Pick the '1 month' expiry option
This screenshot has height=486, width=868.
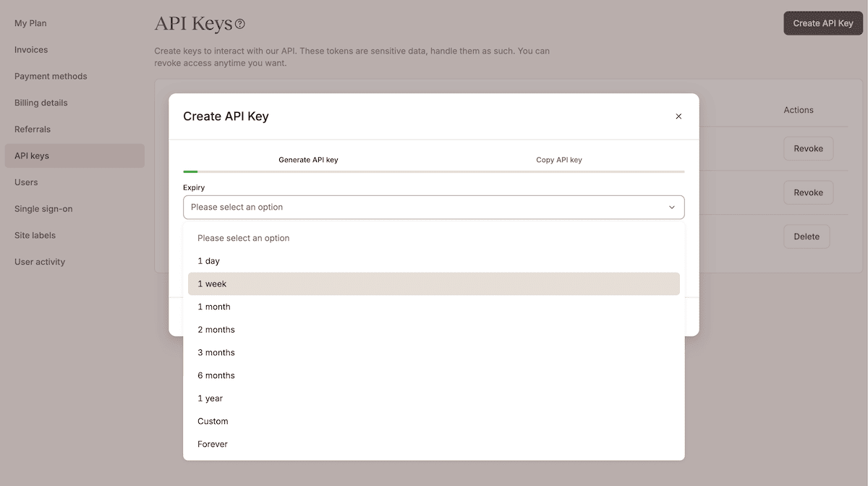click(x=434, y=307)
